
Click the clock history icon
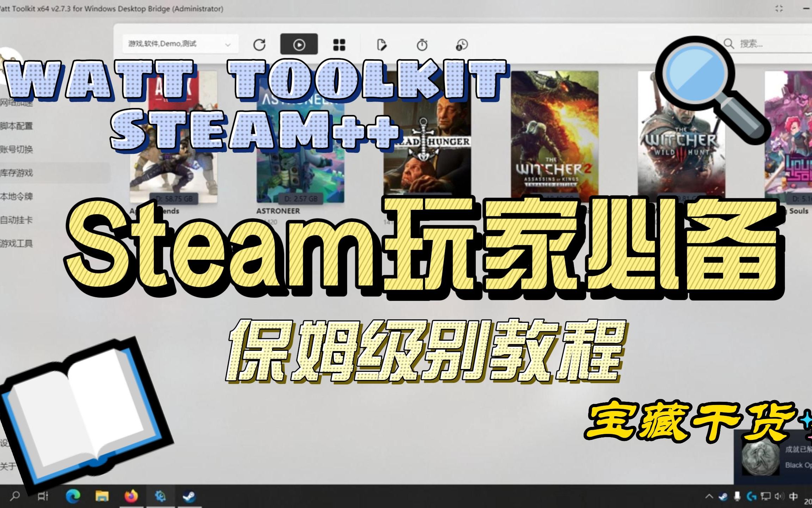(462, 45)
